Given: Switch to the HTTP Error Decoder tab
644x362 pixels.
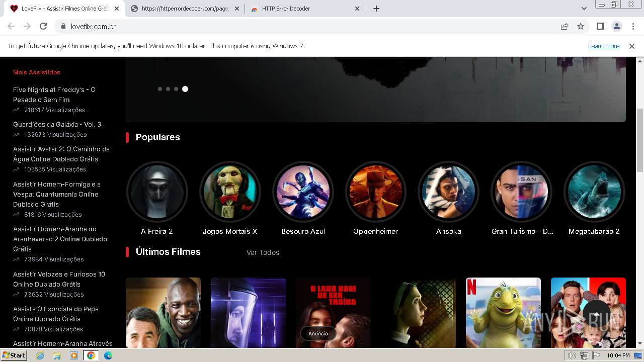Looking at the screenshot, I should pos(305,9).
